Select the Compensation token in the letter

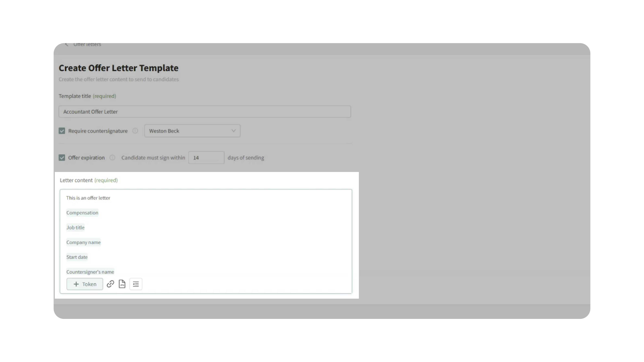pos(82,213)
